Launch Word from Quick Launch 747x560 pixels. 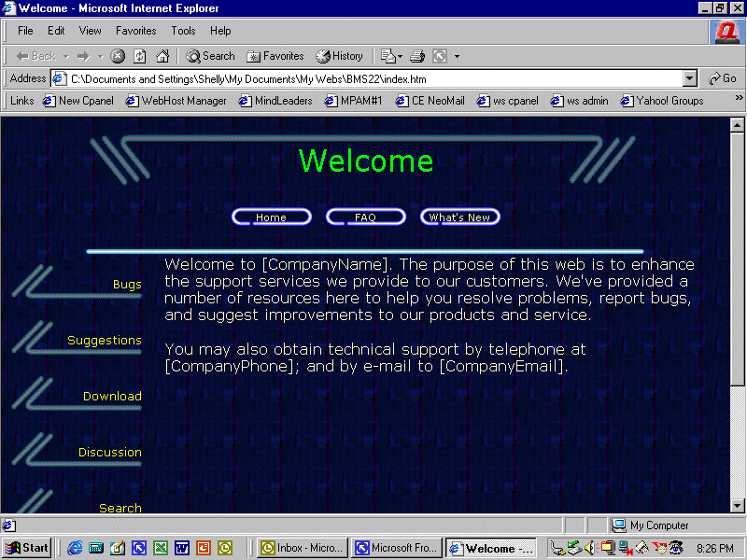click(182, 548)
